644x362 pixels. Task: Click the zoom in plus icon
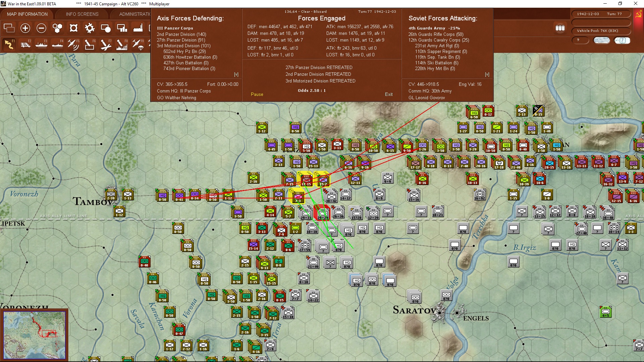25,28
